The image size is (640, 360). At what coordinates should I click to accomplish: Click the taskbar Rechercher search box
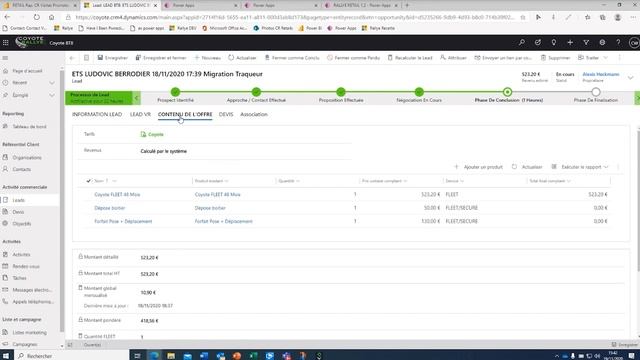tap(71, 356)
